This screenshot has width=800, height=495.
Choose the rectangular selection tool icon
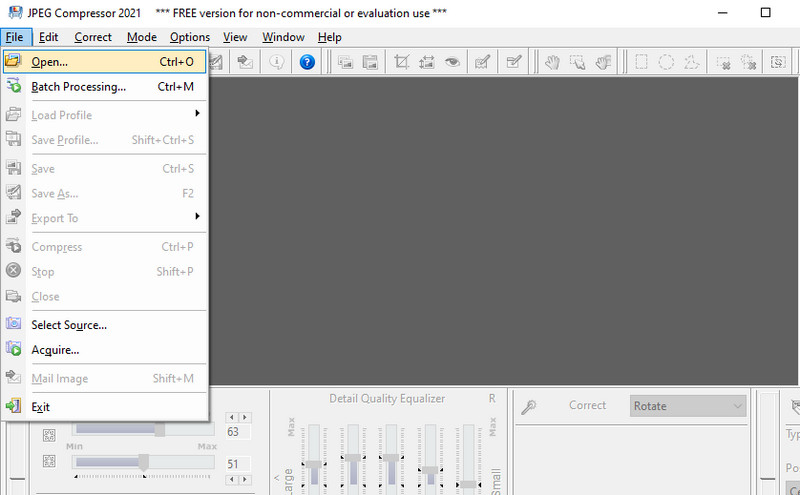(x=641, y=62)
